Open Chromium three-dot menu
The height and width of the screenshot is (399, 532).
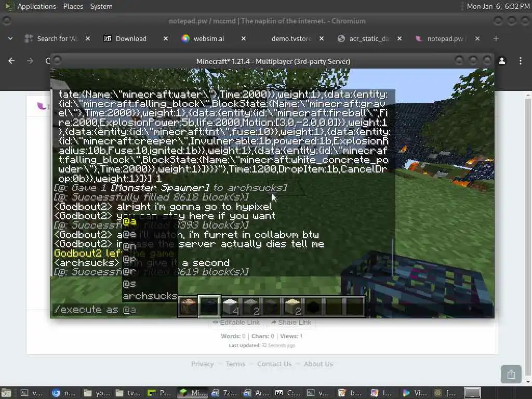point(521,61)
